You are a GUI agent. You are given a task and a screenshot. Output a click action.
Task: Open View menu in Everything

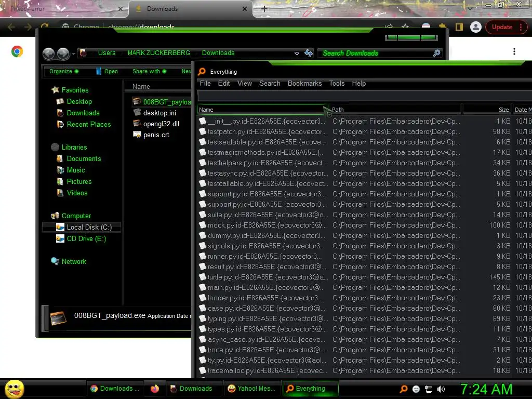click(x=244, y=84)
